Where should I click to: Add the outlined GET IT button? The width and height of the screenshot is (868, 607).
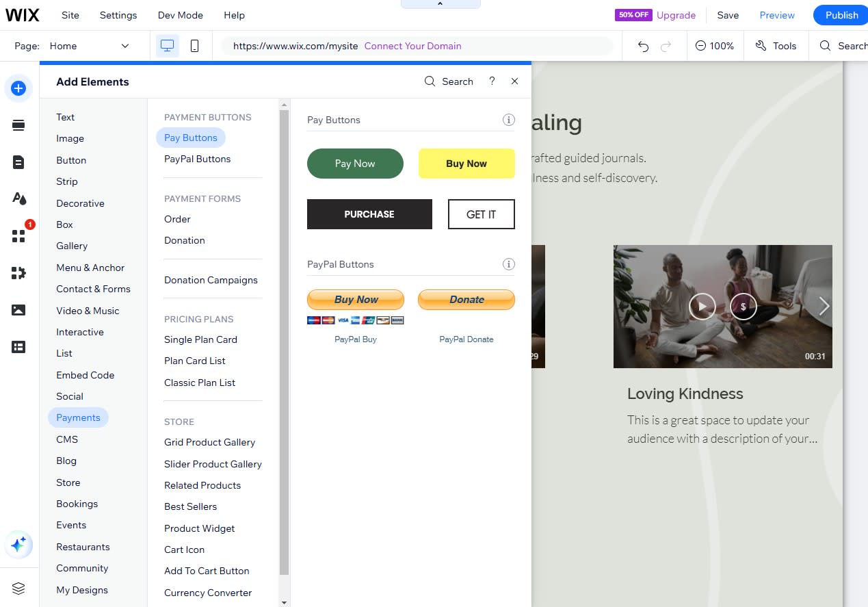pos(482,214)
